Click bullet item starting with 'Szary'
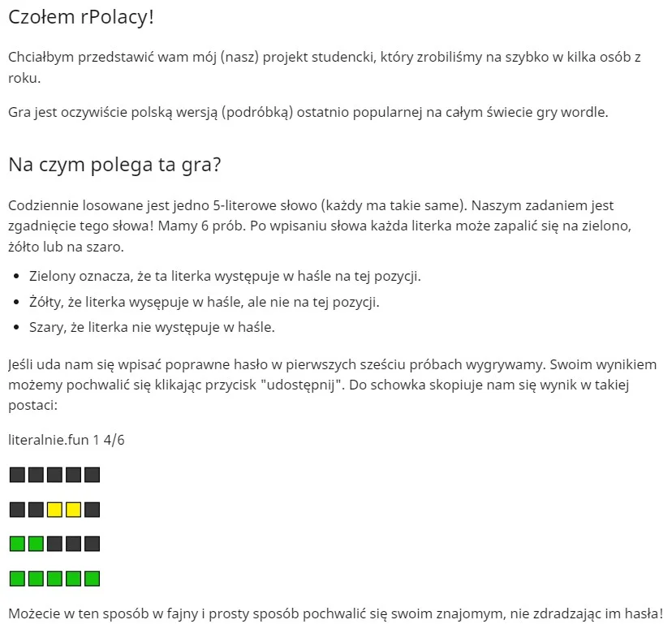Viewport: 672px width, 624px height. click(152, 328)
